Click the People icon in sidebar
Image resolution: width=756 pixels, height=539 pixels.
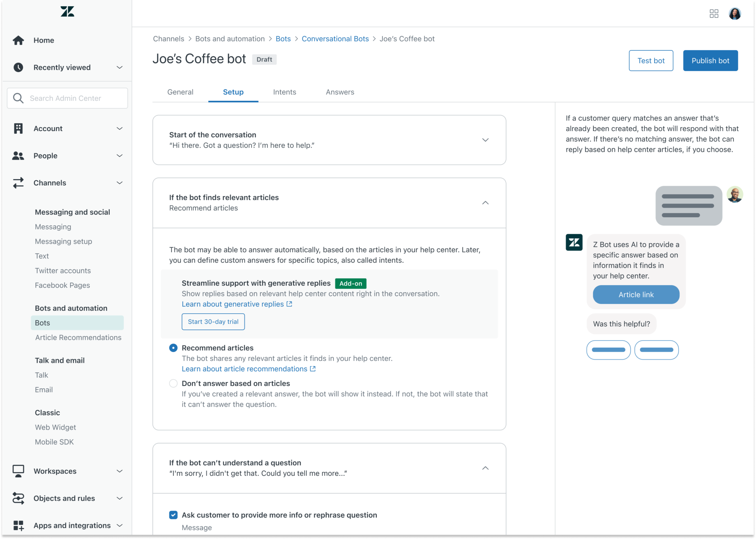(x=18, y=156)
